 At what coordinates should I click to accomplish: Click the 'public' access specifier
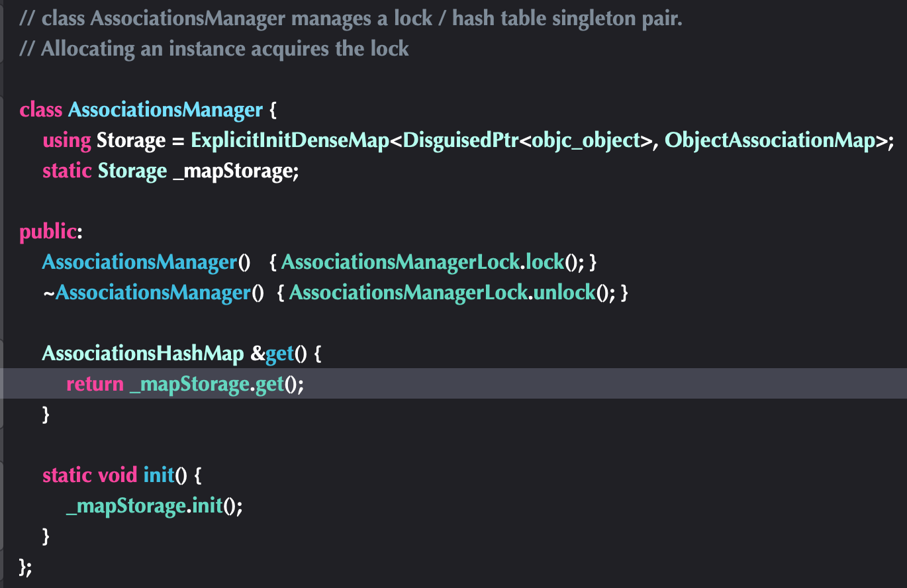pos(48,231)
